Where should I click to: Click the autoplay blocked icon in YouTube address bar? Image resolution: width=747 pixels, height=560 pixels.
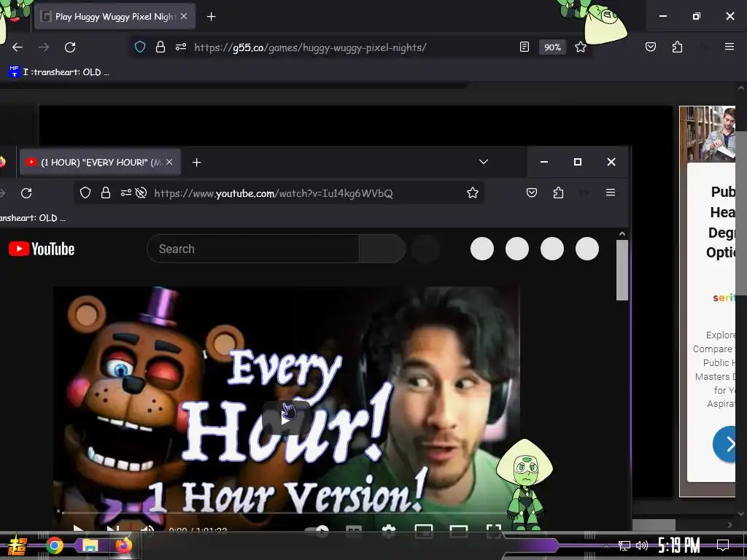141,192
